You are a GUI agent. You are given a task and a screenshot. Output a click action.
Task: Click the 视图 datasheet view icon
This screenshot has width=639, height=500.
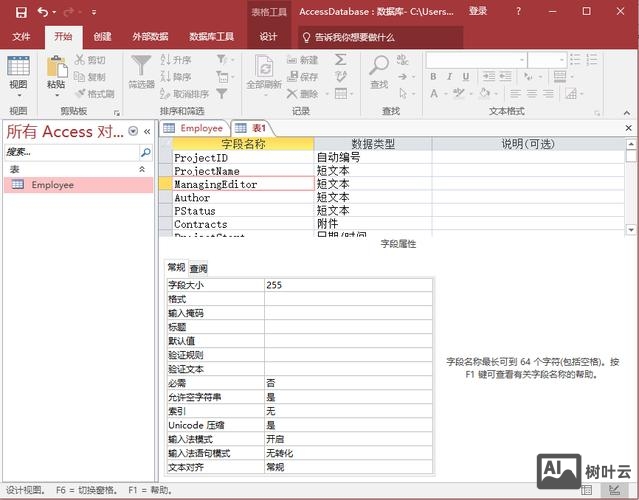(x=18, y=66)
